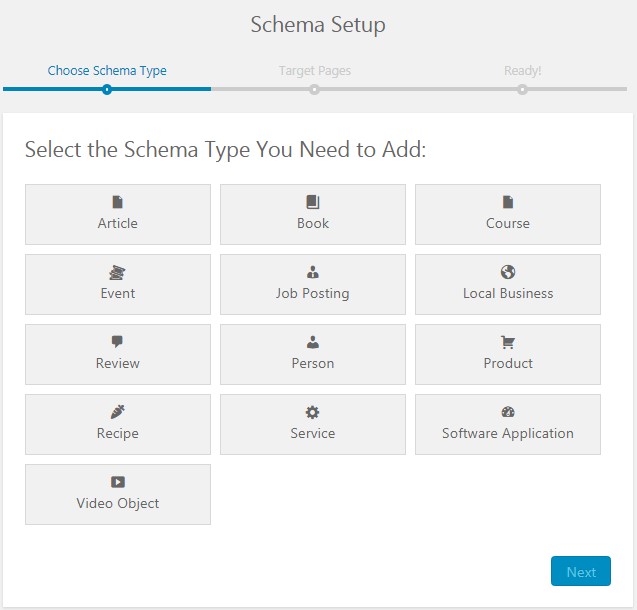Open the Choose Schema Type step
The width and height of the screenshot is (637, 610).
(107, 71)
